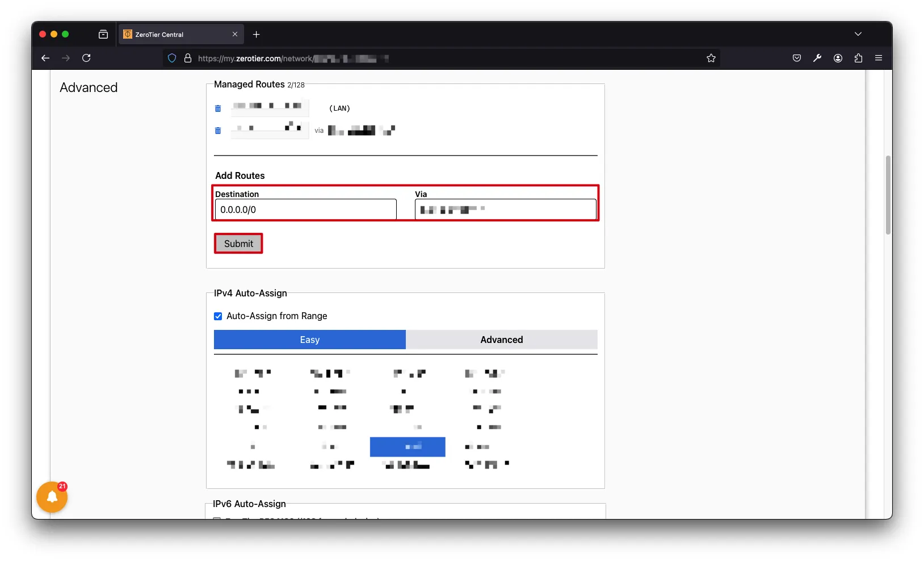
Task: Uncheck Auto-Assign from Range
Action: (x=218, y=316)
